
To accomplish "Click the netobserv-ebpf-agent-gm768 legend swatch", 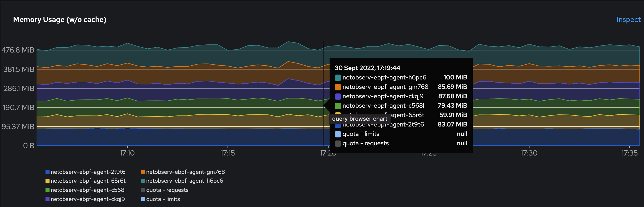I will (143, 172).
